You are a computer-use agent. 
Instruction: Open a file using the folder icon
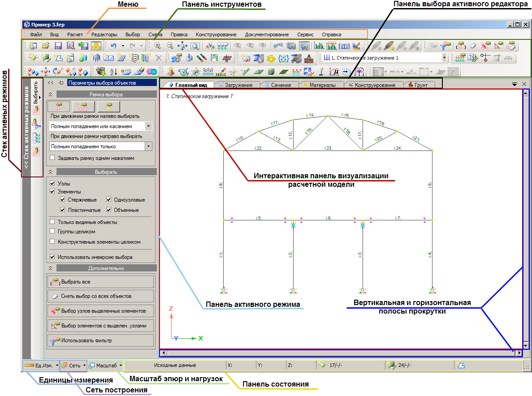[46, 46]
